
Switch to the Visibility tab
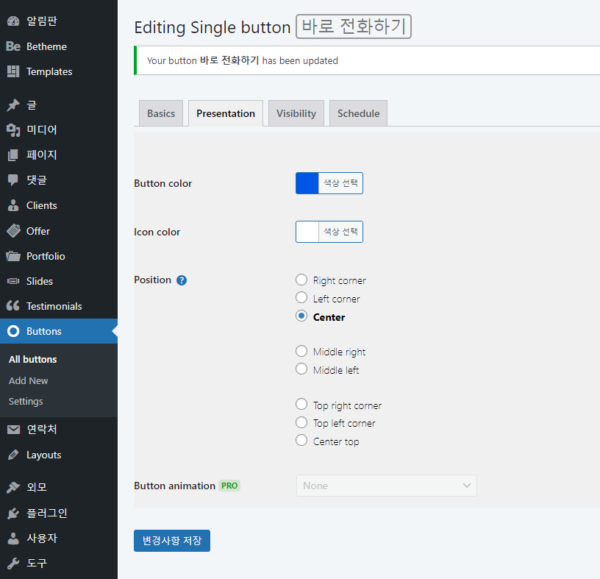pyautogui.click(x=296, y=114)
